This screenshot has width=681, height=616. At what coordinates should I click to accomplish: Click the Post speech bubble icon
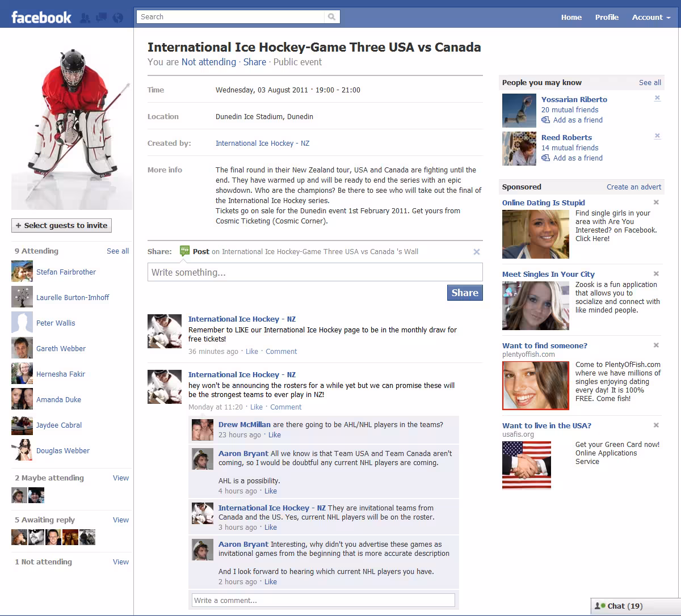(184, 251)
